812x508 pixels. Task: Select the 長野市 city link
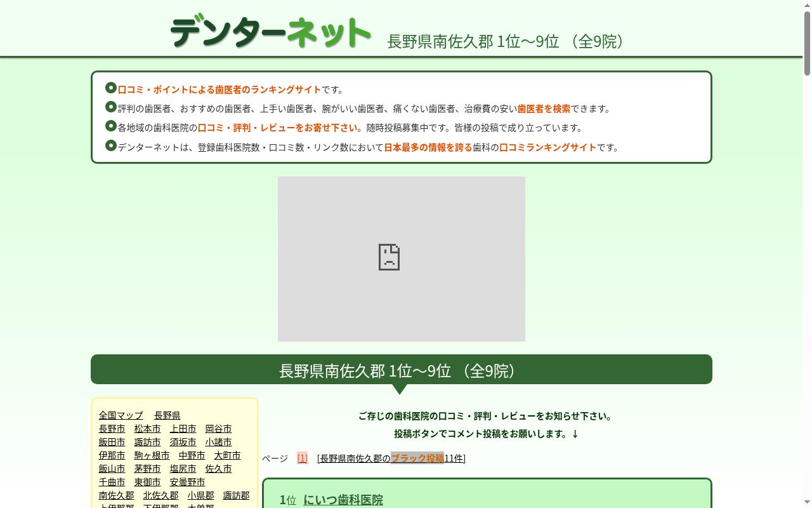112,429
